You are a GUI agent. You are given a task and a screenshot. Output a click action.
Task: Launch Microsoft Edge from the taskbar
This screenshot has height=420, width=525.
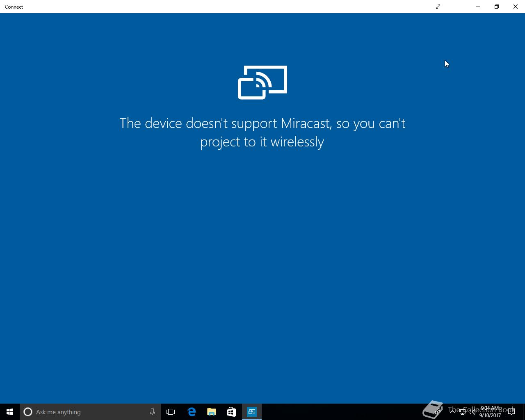pos(192,412)
